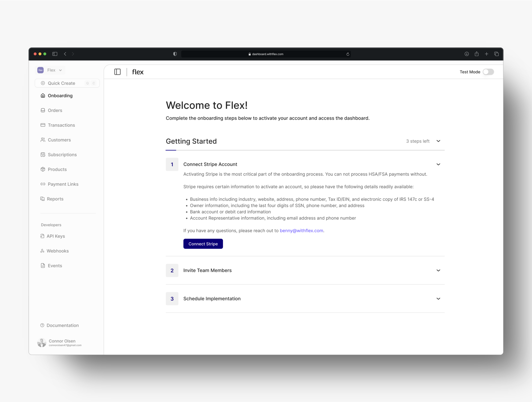Screen dimensions: 532x402
Task: Click the Orders inbox icon
Action: (x=43, y=110)
